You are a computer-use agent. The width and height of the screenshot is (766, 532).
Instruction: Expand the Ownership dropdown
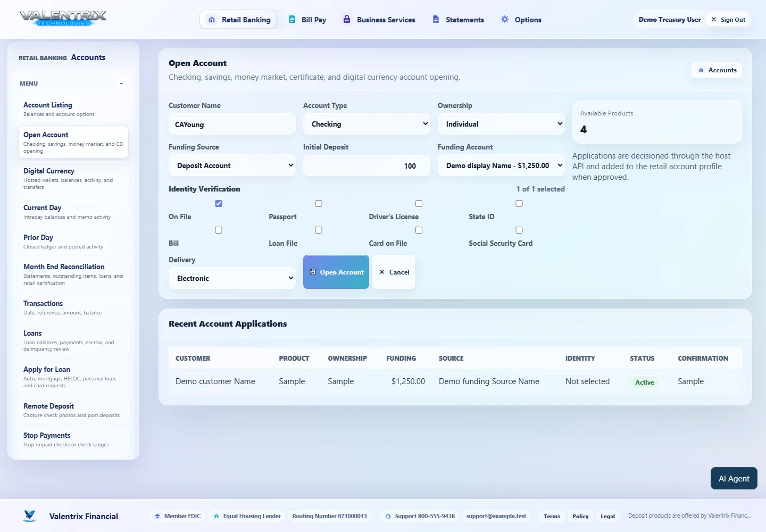pos(501,124)
